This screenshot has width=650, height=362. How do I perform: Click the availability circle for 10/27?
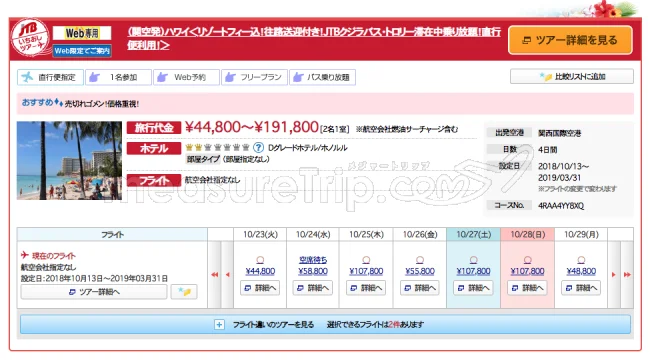pyautogui.click(x=473, y=260)
